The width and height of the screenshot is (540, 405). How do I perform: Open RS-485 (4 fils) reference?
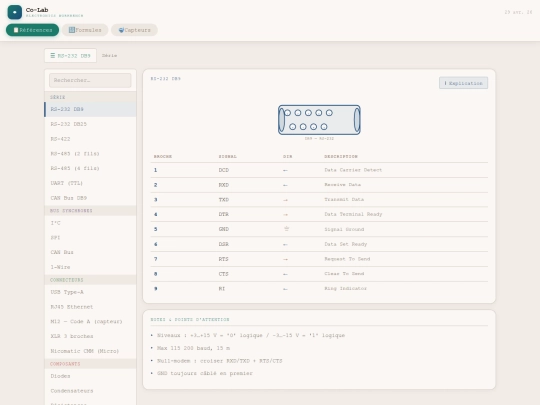coord(90,168)
